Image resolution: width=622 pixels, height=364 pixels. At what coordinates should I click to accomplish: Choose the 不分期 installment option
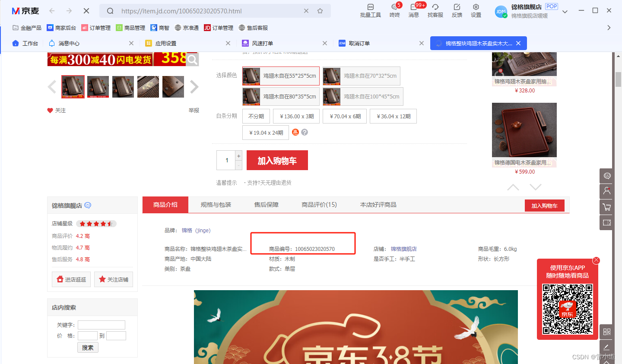256,116
